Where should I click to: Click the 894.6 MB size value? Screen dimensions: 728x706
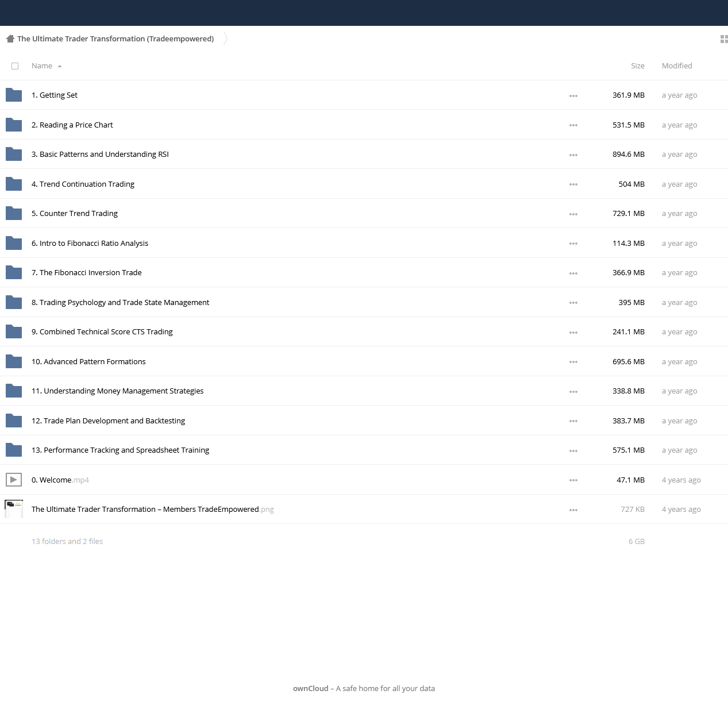click(x=629, y=155)
